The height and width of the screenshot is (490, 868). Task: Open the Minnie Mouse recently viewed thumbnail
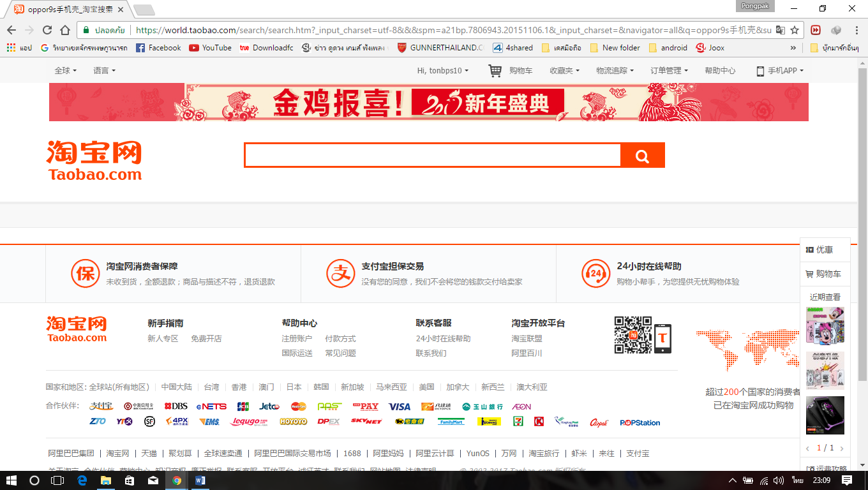pyautogui.click(x=825, y=326)
